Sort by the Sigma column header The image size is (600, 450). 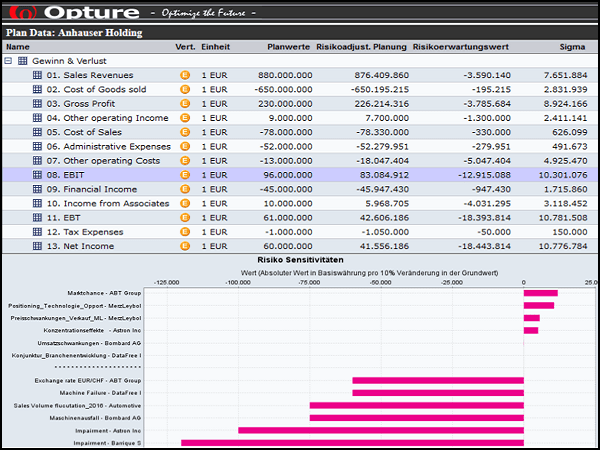click(573, 47)
